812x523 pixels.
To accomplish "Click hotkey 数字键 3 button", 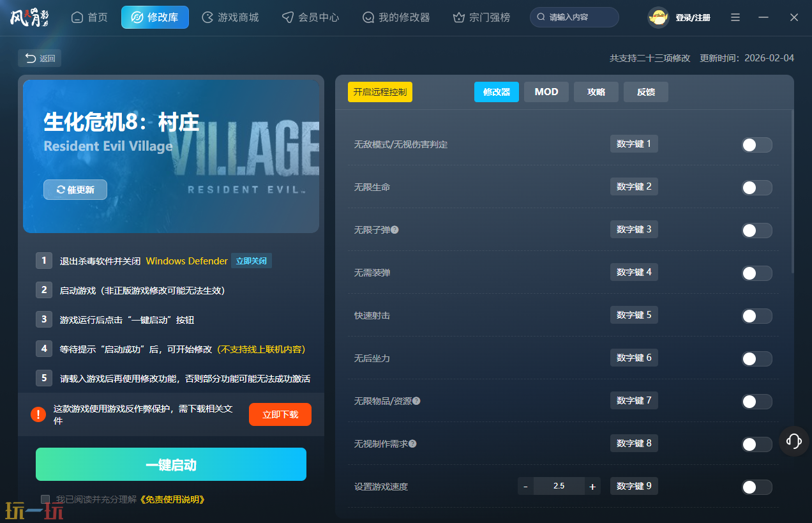I will (x=634, y=229).
